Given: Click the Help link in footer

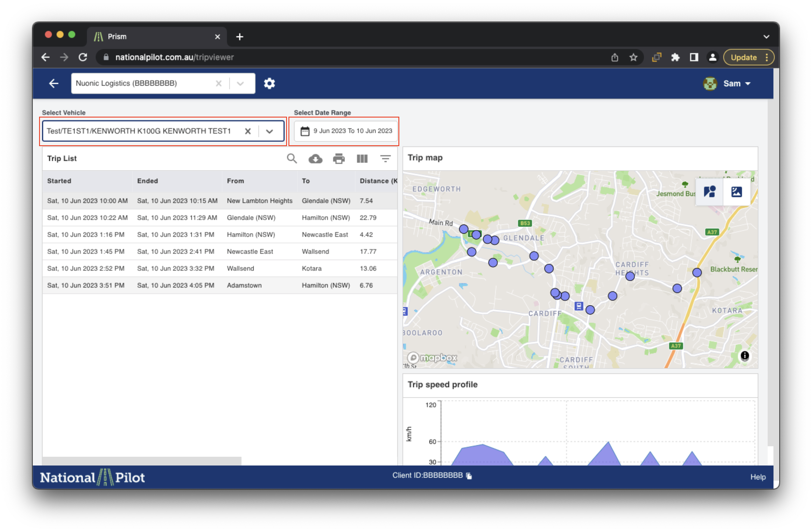Looking at the screenshot, I should 758,477.
